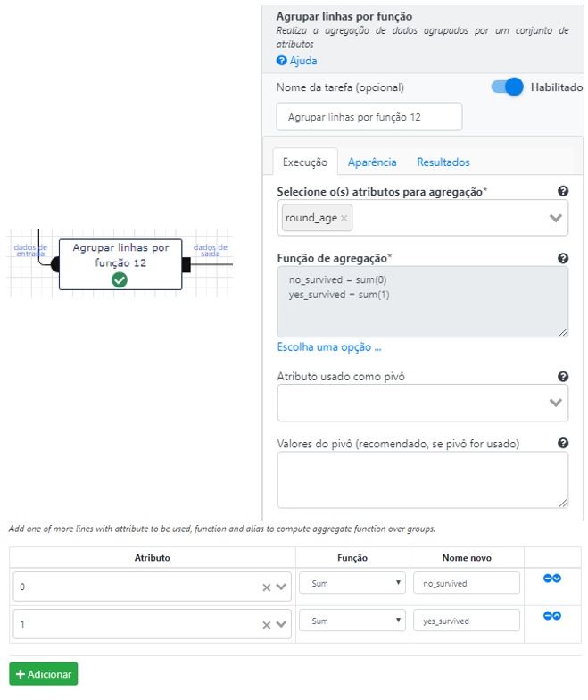Image resolution: width=588 pixels, height=700 pixels.
Task: Open attribute dropdown for row 1
Action: [281, 625]
